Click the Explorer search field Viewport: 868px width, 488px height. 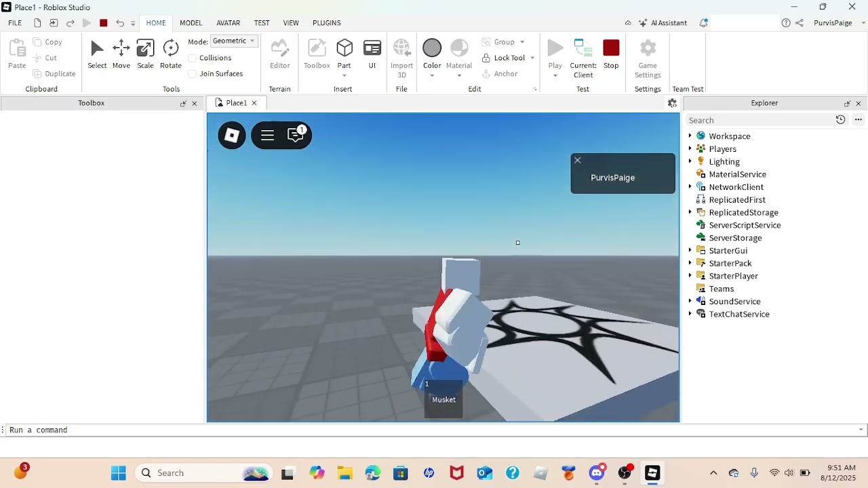(759, 120)
